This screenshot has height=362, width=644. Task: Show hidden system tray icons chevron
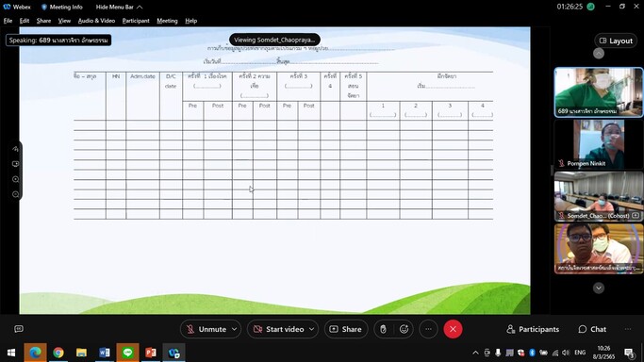coord(475,353)
